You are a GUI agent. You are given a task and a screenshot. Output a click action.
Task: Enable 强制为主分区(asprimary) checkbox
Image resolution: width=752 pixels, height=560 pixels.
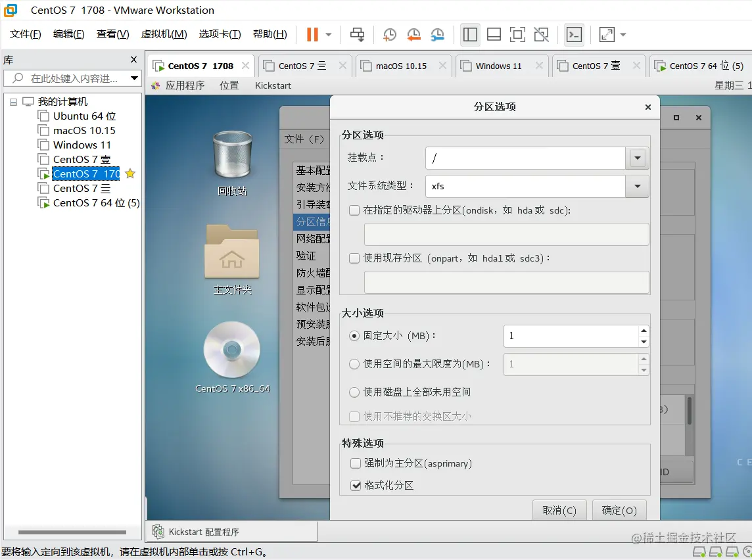point(356,463)
